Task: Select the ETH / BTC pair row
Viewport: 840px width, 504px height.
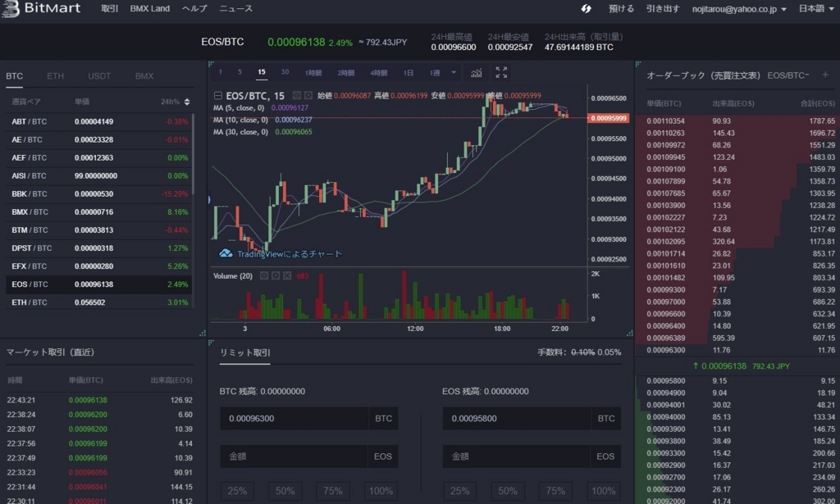Action: (x=99, y=302)
